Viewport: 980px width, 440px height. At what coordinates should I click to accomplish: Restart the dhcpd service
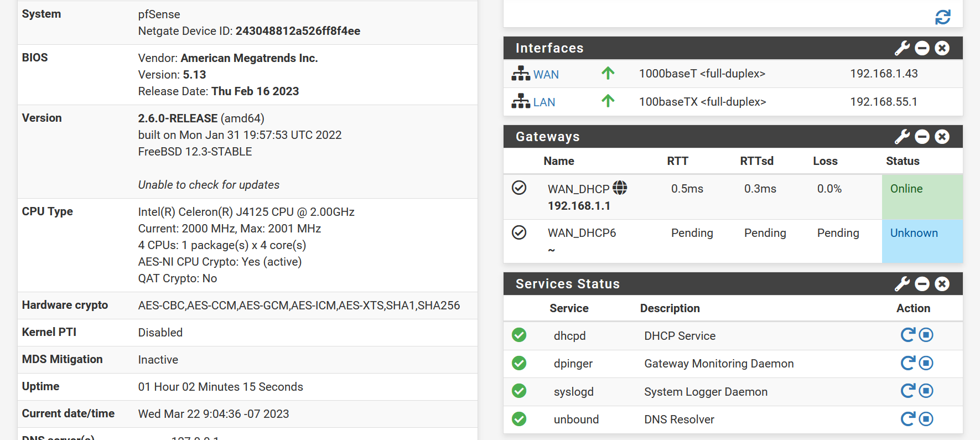click(x=908, y=335)
